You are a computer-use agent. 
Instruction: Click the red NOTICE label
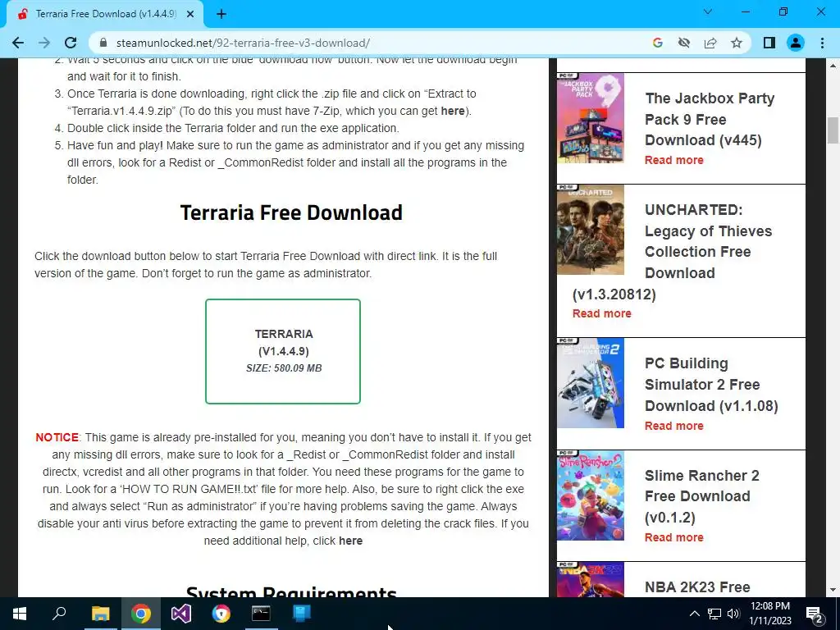(x=57, y=437)
